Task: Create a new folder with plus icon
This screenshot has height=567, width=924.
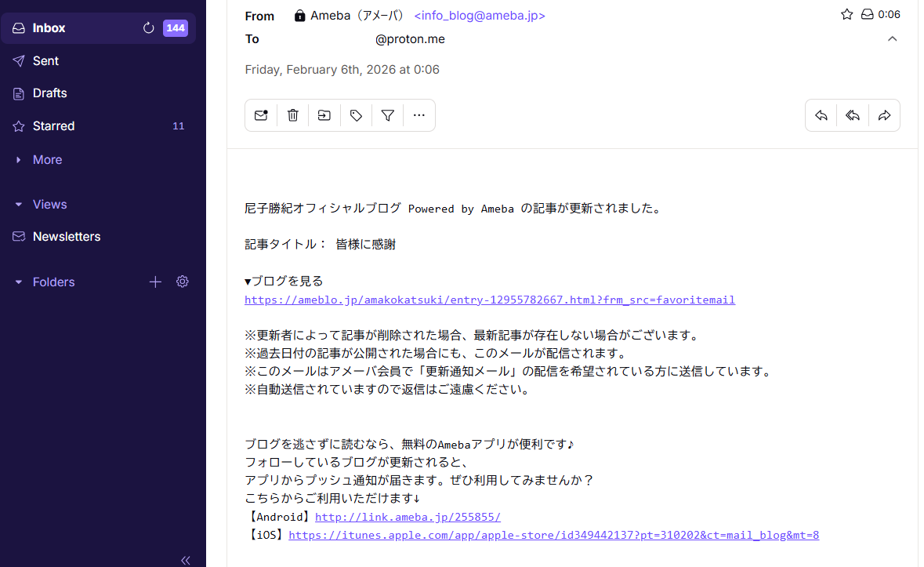Action: pos(155,282)
